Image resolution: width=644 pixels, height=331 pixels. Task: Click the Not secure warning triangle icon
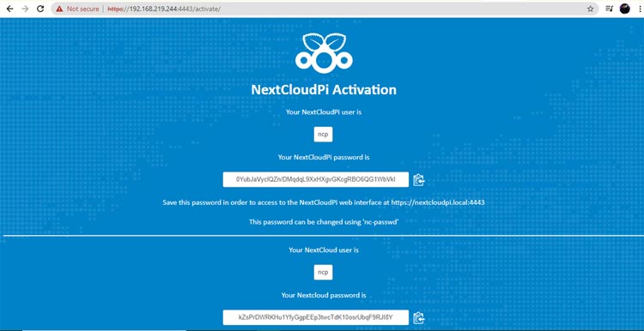pyautogui.click(x=60, y=9)
